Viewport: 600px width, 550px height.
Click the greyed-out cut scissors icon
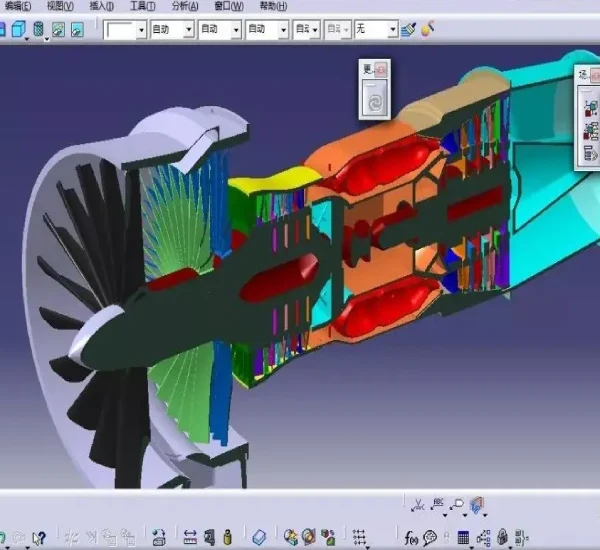coord(72,537)
